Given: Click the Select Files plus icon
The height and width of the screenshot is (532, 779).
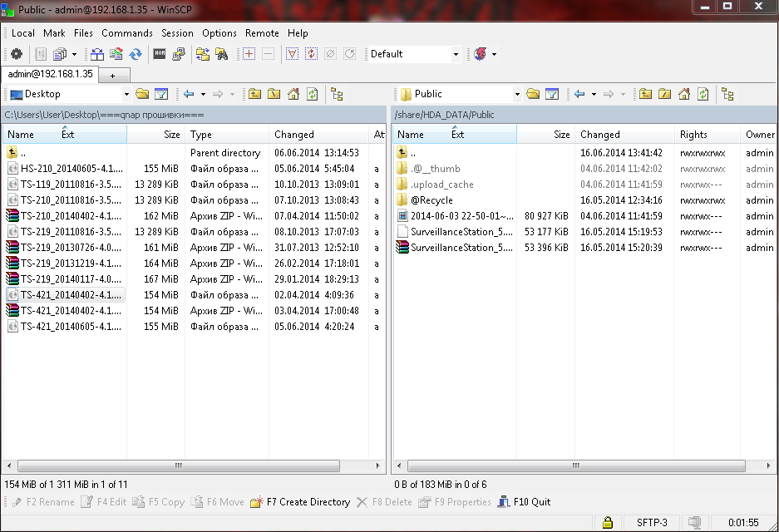Looking at the screenshot, I should point(249,54).
